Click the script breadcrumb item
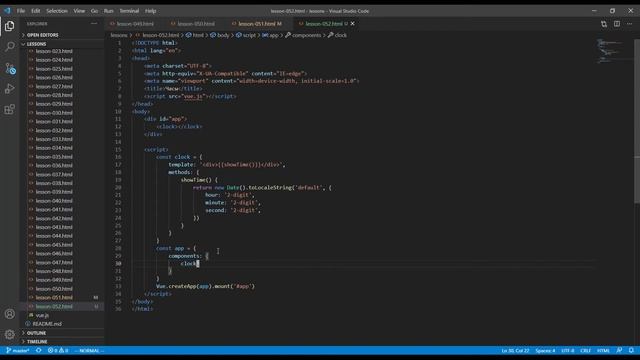Image resolution: width=640 pixels, height=360 pixels. pos(249,35)
